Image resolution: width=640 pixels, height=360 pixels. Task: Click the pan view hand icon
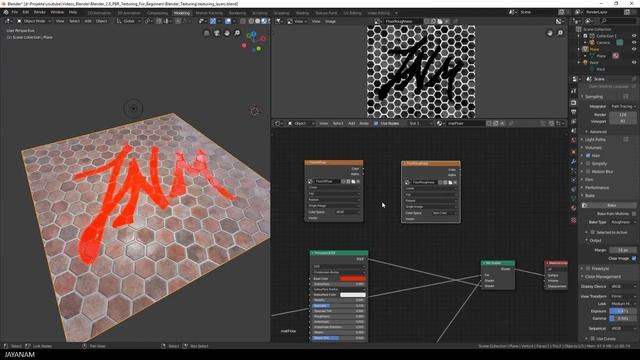pyautogui.click(x=227, y=33)
